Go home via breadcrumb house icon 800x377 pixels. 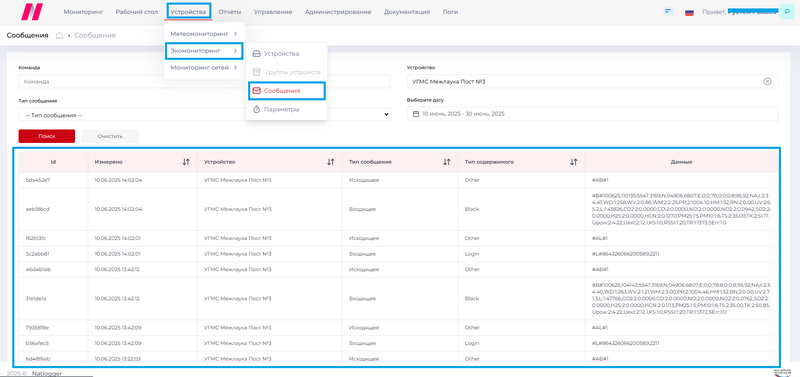click(x=59, y=35)
